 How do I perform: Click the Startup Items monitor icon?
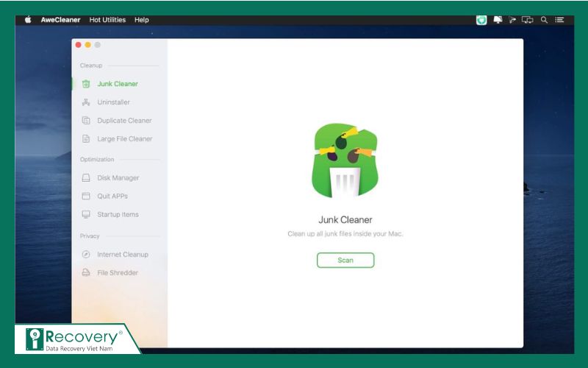coord(86,214)
